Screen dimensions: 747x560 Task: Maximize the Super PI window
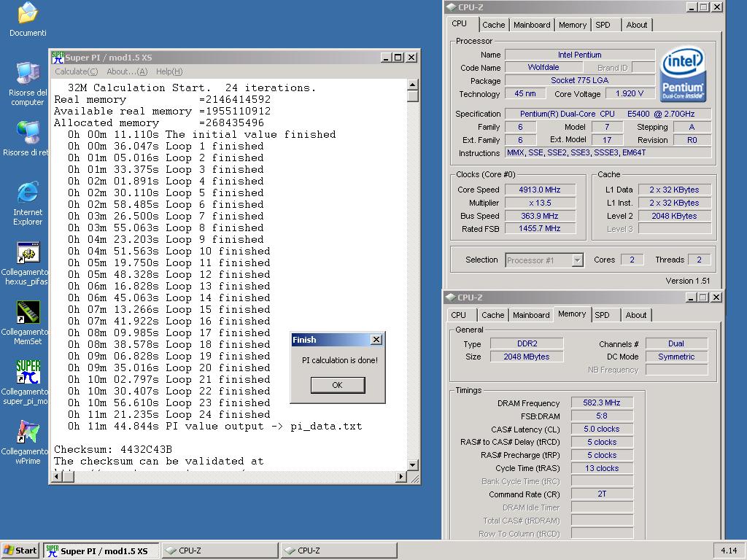pos(398,58)
